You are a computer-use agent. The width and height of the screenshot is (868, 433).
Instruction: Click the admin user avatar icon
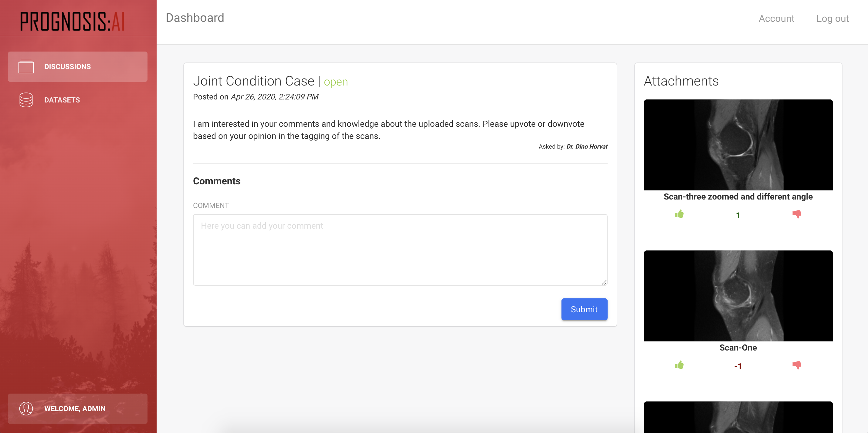26,408
